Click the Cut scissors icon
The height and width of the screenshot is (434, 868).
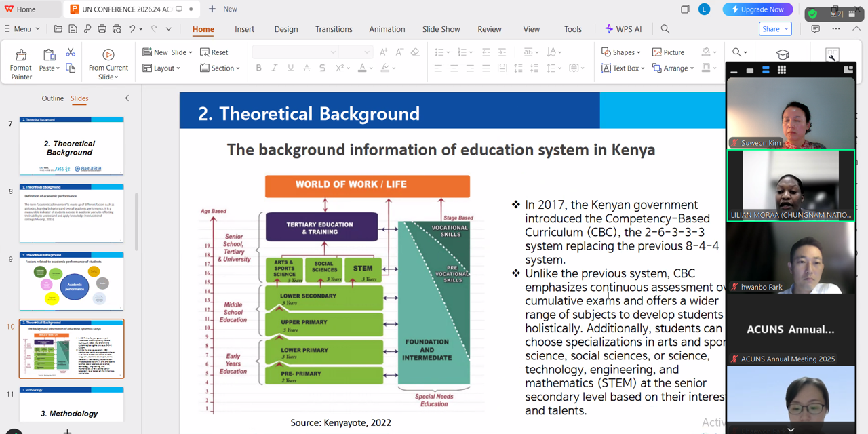tap(71, 52)
